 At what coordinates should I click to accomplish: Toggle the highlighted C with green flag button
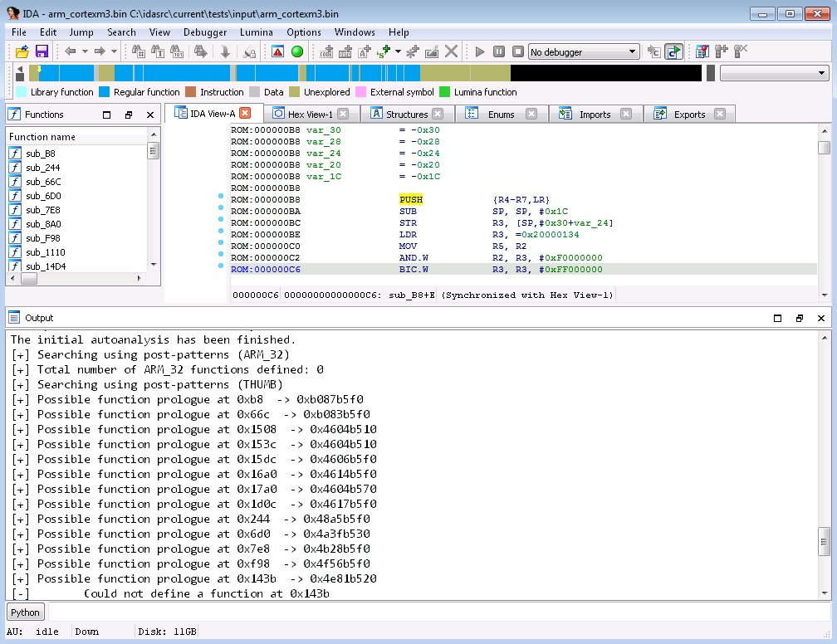[x=673, y=51]
